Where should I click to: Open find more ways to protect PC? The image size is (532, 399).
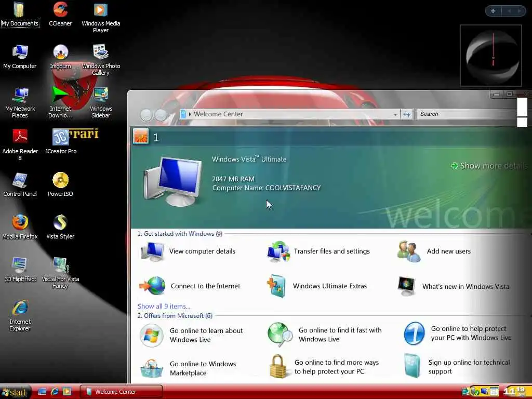point(324,367)
